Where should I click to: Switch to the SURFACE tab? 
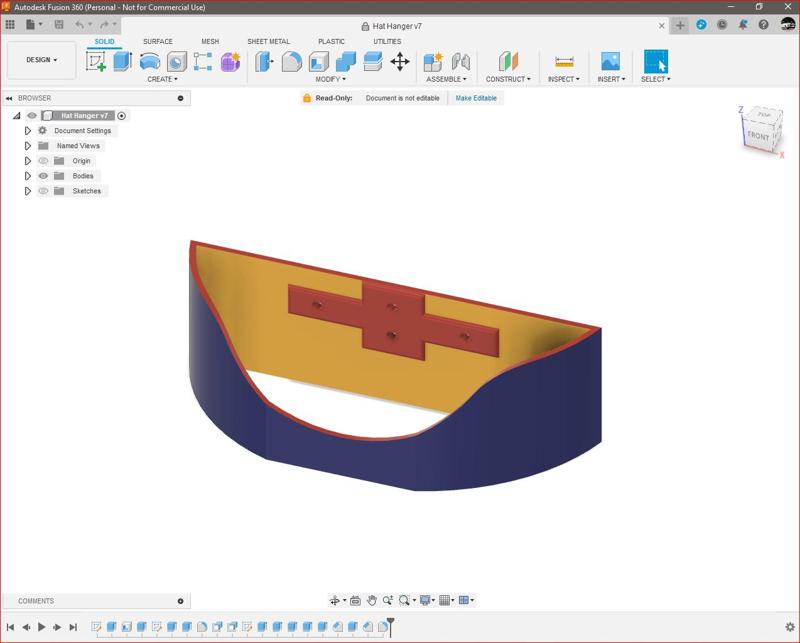[157, 42]
